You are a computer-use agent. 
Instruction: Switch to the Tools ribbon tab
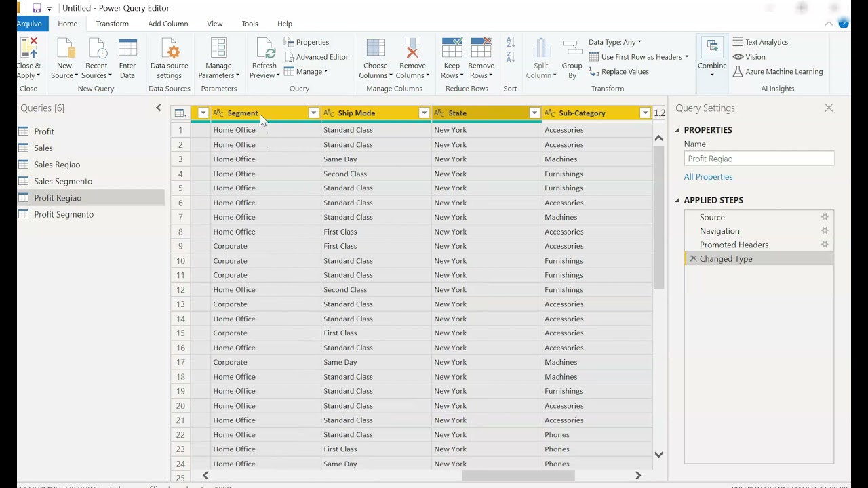pyautogui.click(x=250, y=24)
